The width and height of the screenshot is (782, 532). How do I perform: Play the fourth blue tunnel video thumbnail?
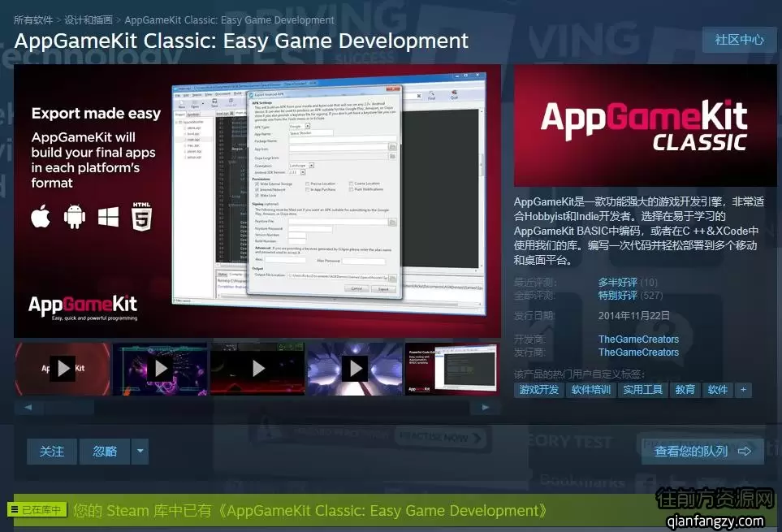coord(355,369)
